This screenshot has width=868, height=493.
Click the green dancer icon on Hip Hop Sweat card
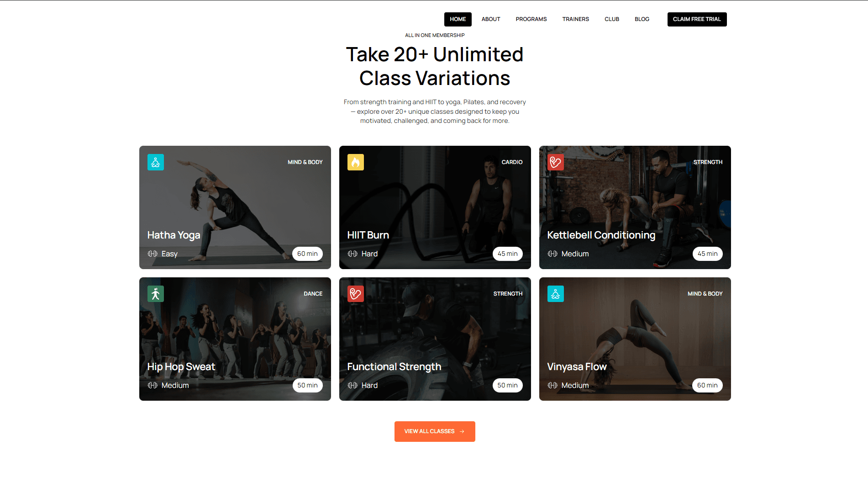[156, 294]
